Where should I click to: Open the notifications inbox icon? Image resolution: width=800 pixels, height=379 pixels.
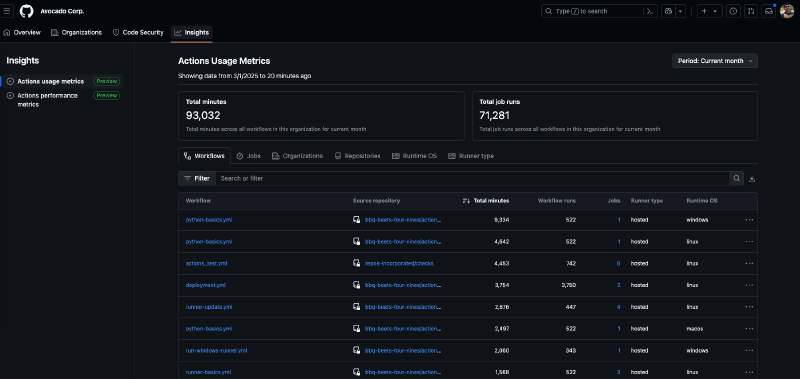coord(768,11)
